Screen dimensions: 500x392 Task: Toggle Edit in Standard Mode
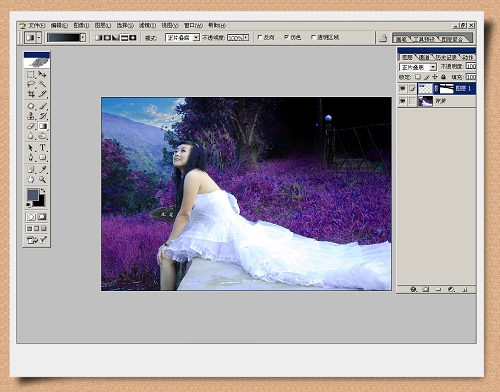coord(31,217)
